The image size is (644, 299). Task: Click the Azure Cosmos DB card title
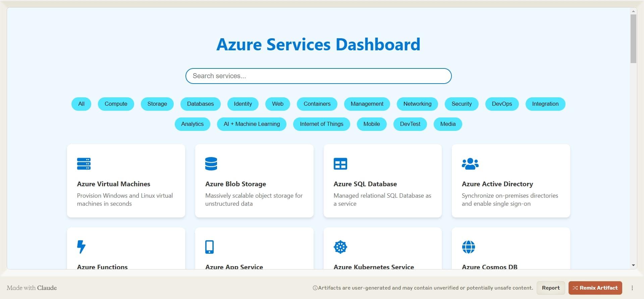[489, 266]
